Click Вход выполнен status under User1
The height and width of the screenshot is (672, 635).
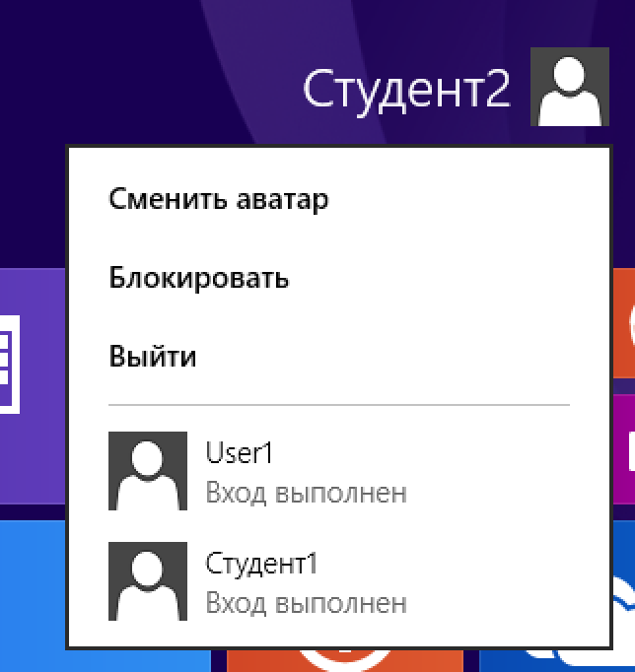(306, 493)
